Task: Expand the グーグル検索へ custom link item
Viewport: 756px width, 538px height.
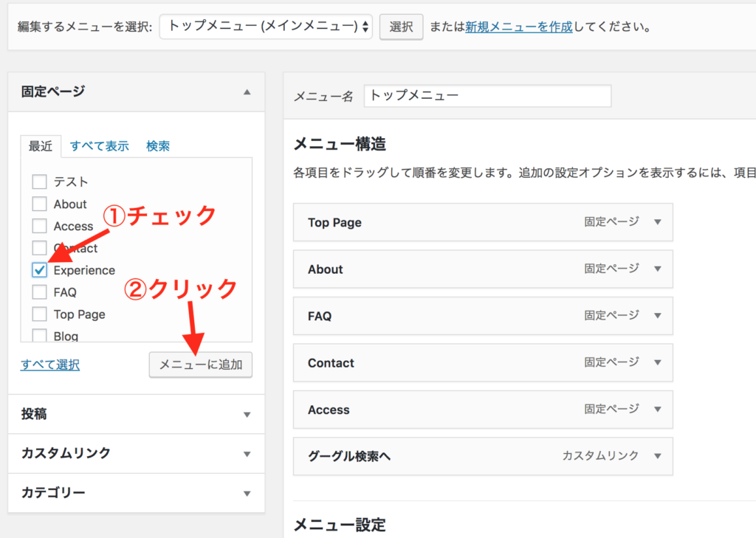Action: tap(658, 456)
